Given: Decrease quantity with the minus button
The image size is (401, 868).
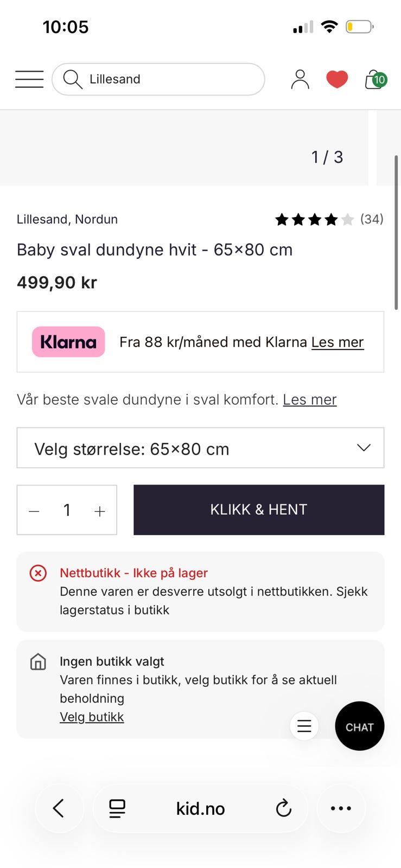Looking at the screenshot, I should click(x=34, y=511).
